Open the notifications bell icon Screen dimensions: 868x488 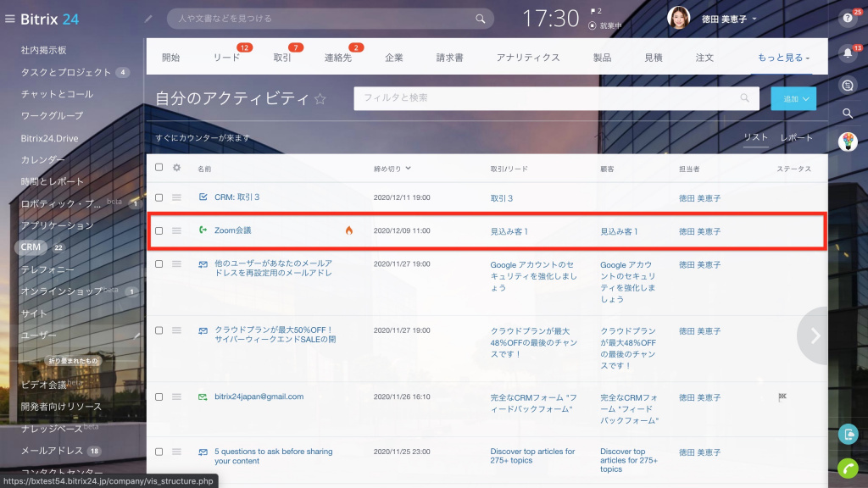coord(848,53)
